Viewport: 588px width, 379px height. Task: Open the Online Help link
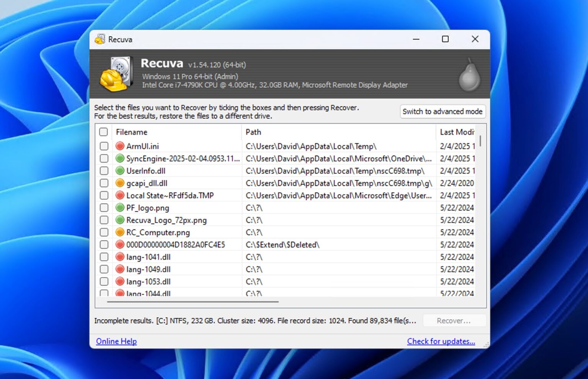tap(116, 341)
